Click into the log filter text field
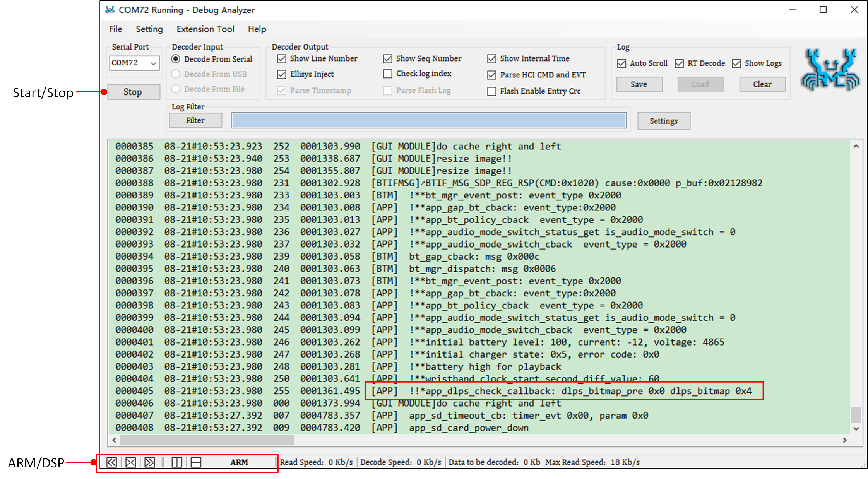 pos(428,120)
